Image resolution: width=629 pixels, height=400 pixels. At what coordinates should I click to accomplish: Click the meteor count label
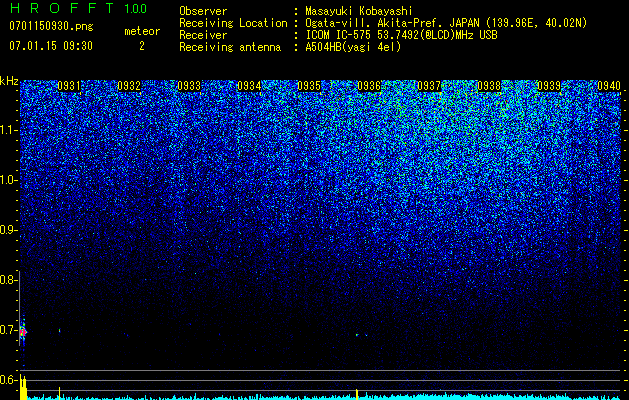coord(142,31)
